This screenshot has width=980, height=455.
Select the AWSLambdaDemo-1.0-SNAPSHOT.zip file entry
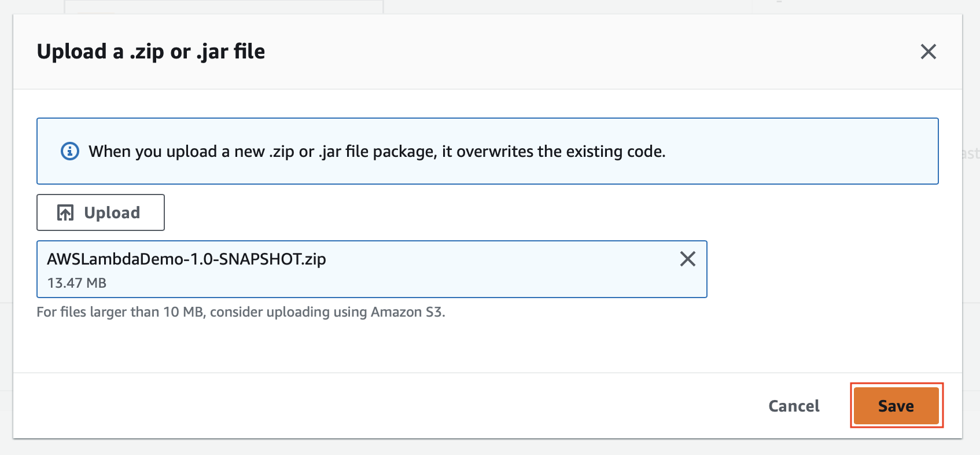click(x=186, y=259)
